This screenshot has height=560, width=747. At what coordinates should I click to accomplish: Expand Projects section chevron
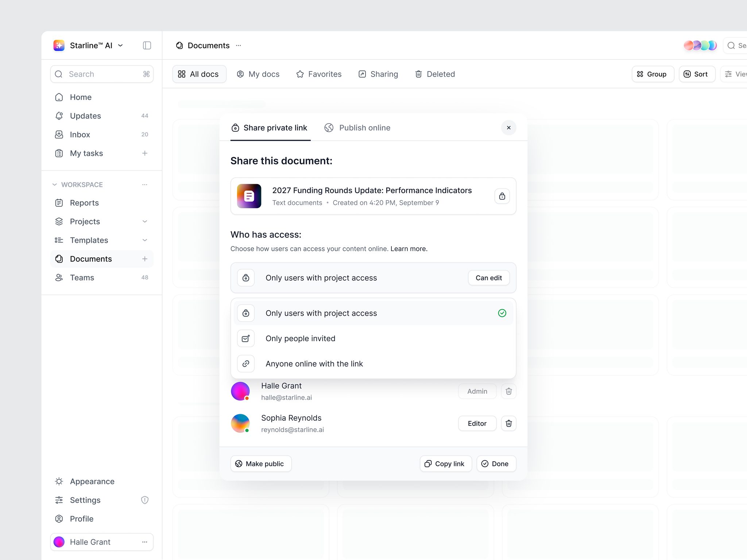coord(144,221)
